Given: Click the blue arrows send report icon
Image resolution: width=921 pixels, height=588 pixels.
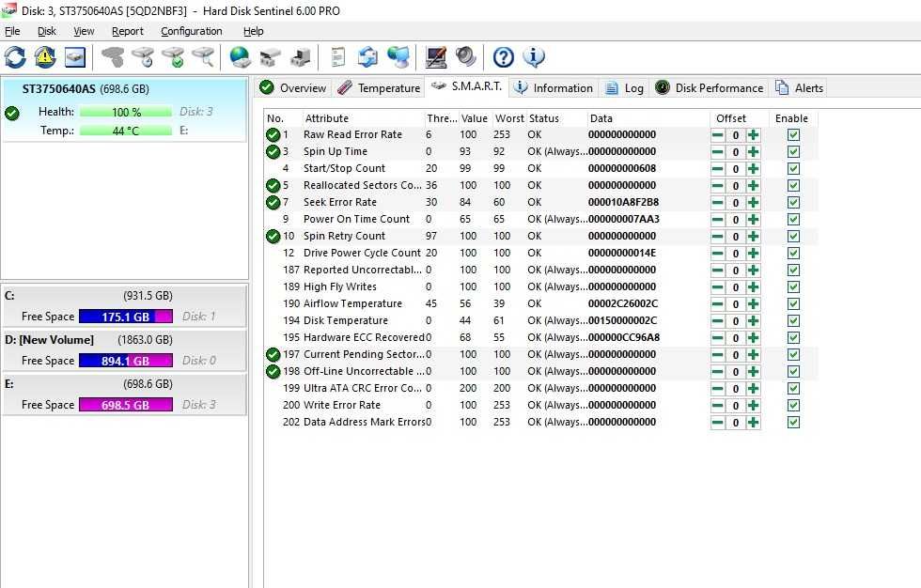Looking at the screenshot, I should coord(368,57).
